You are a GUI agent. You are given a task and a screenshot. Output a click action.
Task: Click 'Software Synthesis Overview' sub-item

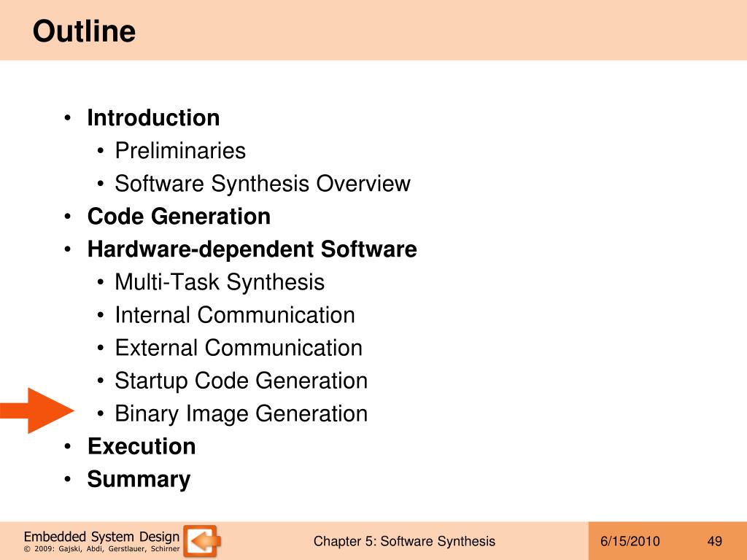[263, 183]
